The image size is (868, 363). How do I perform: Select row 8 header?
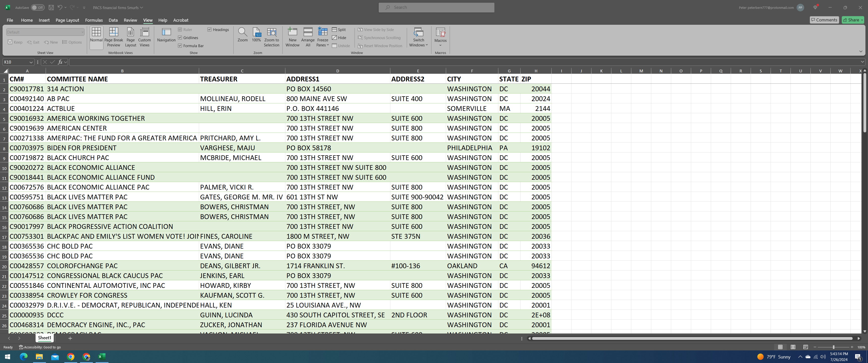point(4,148)
